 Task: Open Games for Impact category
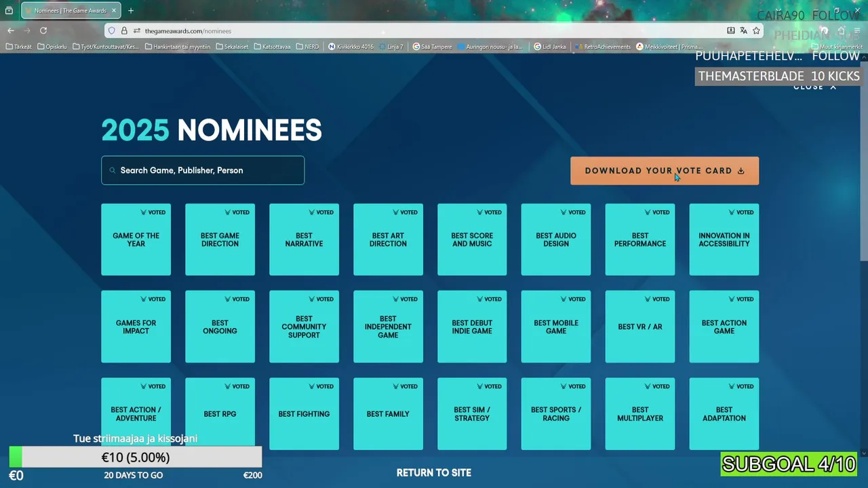click(x=136, y=327)
